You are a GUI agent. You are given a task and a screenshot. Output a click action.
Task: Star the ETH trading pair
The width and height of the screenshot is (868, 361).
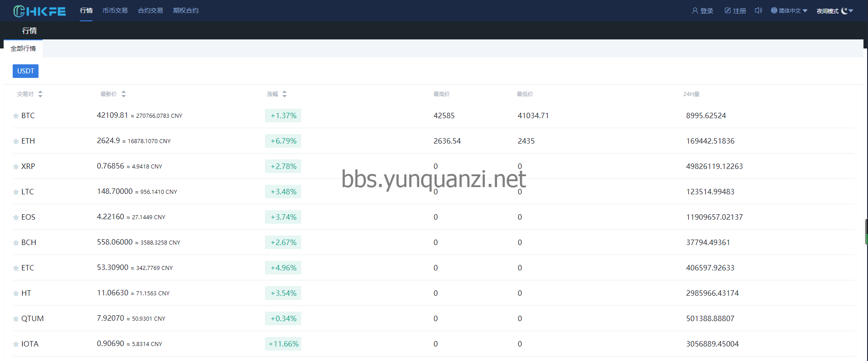tap(16, 141)
